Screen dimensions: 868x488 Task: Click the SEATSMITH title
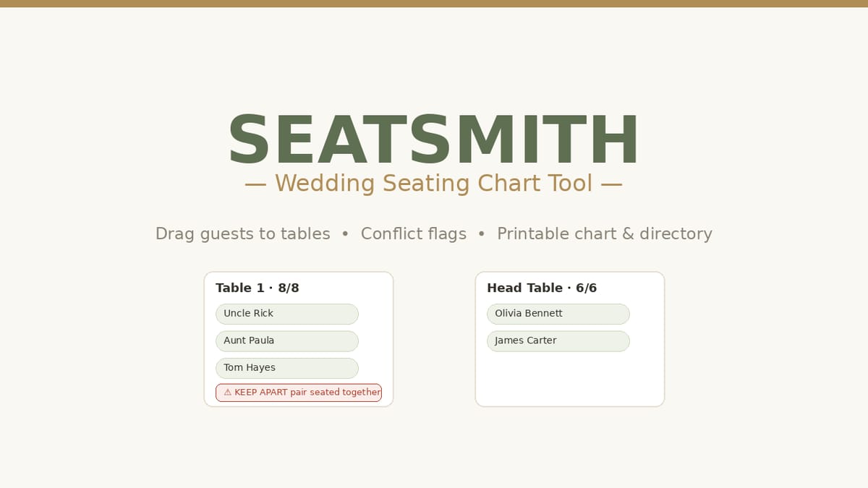[x=434, y=140]
